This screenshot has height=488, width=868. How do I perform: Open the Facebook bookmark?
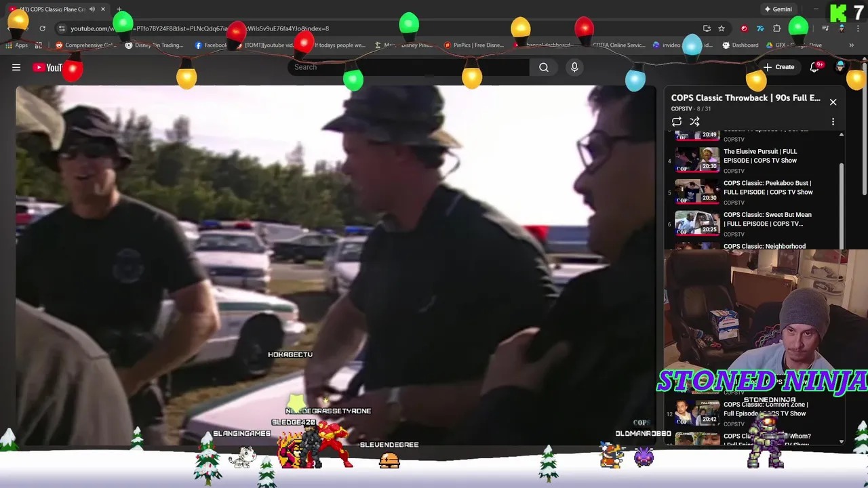[212, 45]
